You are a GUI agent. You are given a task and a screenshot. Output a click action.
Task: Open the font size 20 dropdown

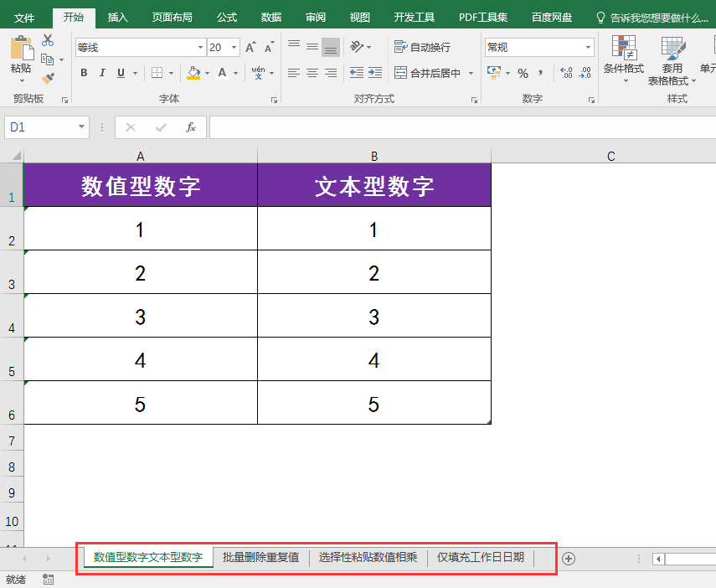[234, 48]
